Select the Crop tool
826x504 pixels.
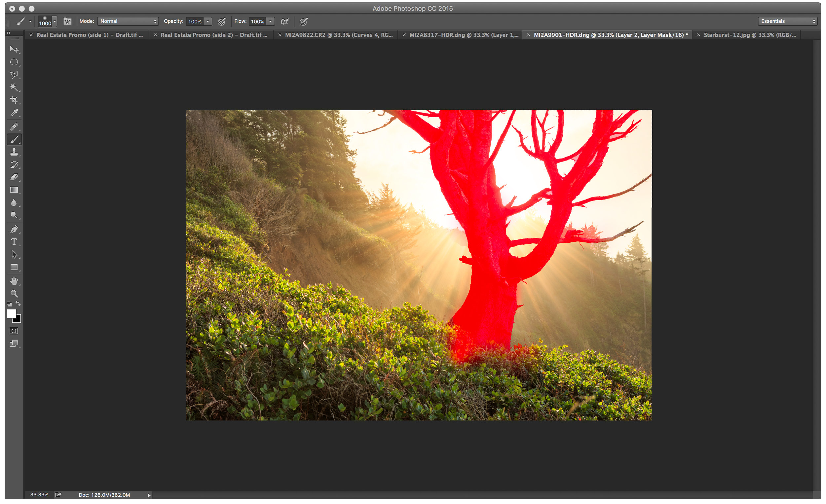pyautogui.click(x=14, y=100)
